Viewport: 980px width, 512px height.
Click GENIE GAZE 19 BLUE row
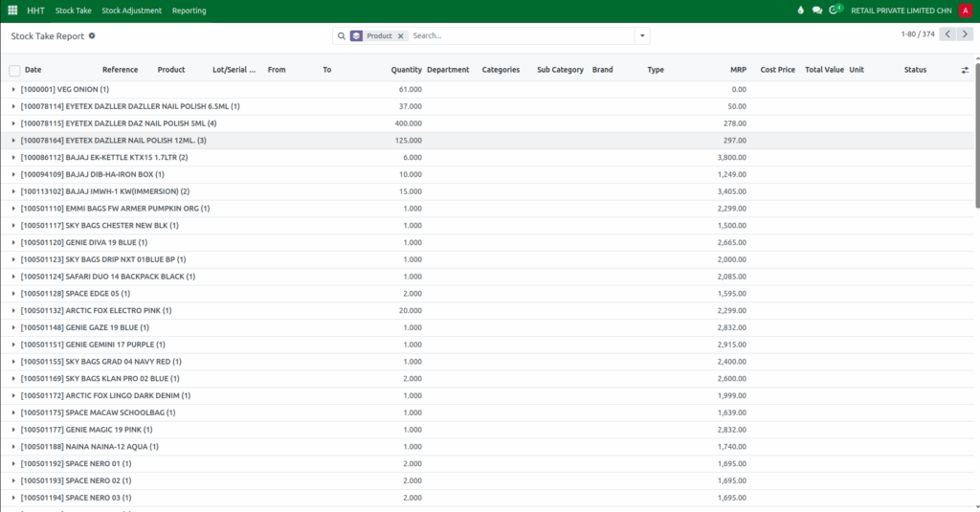[487, 327]
